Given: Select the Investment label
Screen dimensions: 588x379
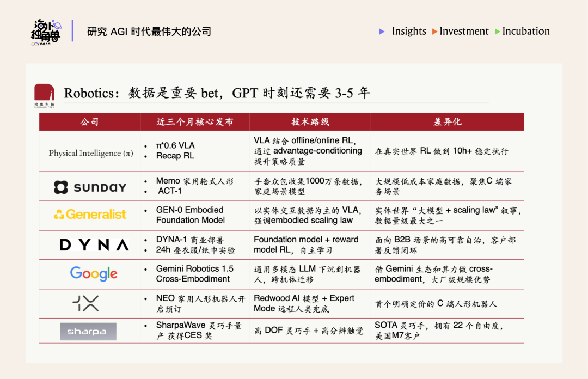Looking at the screenshot, I should (x=464, y=32).
